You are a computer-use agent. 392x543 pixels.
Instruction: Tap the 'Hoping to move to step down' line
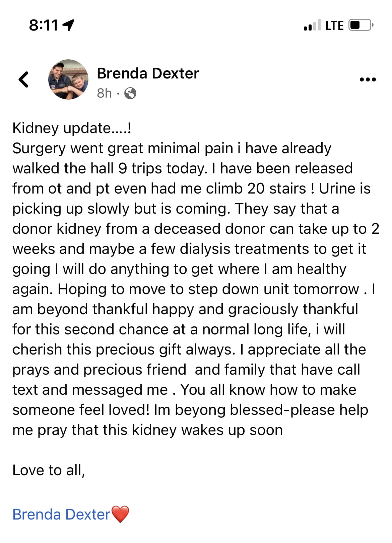194,289
